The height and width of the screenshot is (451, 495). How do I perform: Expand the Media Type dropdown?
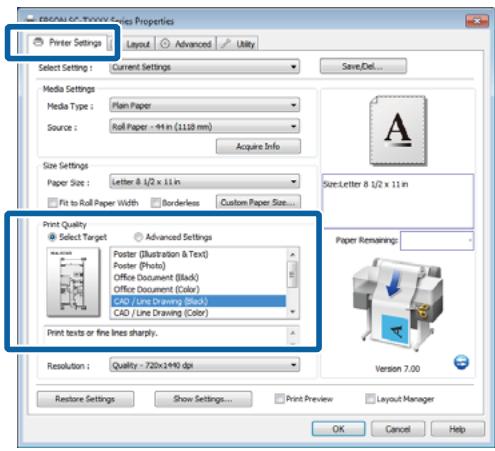(204, 105)
